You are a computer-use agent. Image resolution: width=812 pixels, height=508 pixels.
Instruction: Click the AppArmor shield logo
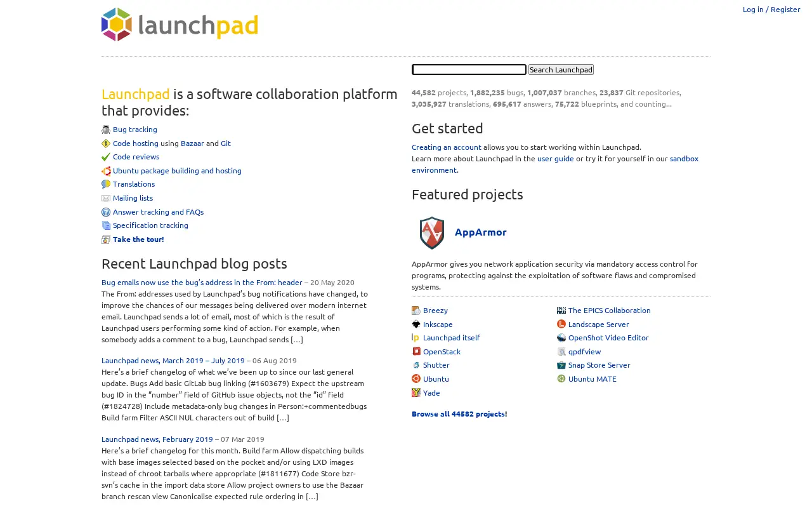(x=431, y=232)
